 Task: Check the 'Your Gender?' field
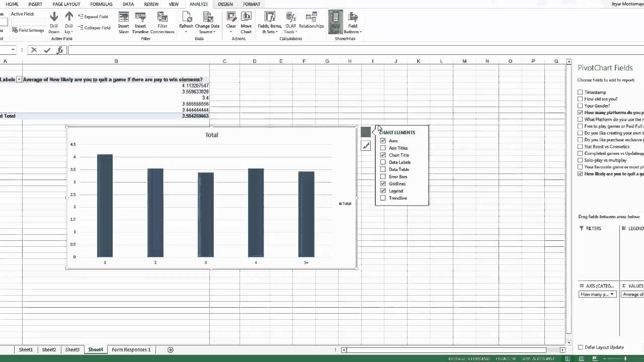click(580, 106)
